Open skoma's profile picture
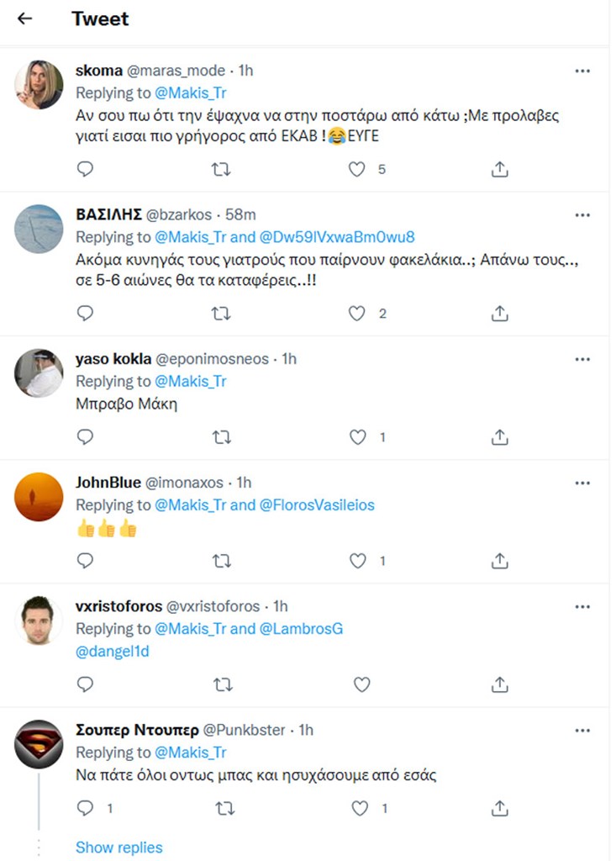 click(39, 85)
